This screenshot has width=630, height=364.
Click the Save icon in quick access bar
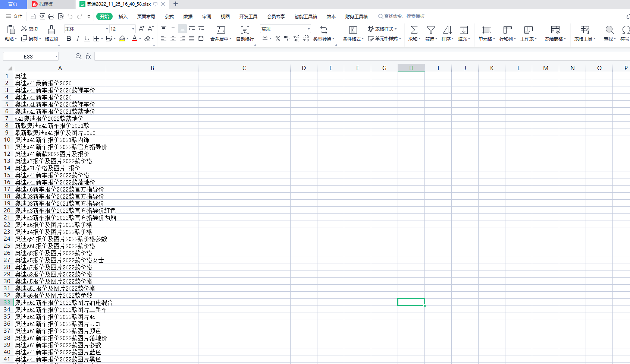(32, 16)
